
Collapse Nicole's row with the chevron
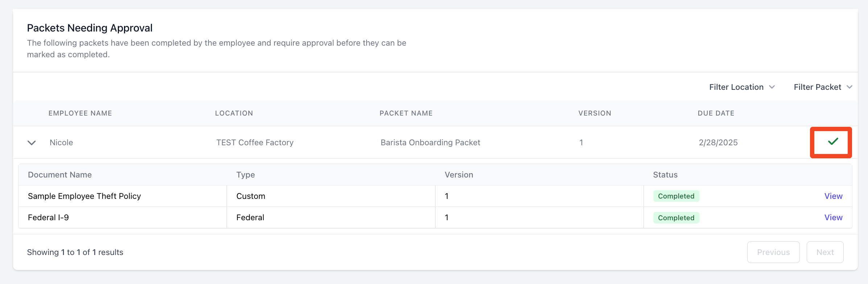tap(32, 143)
